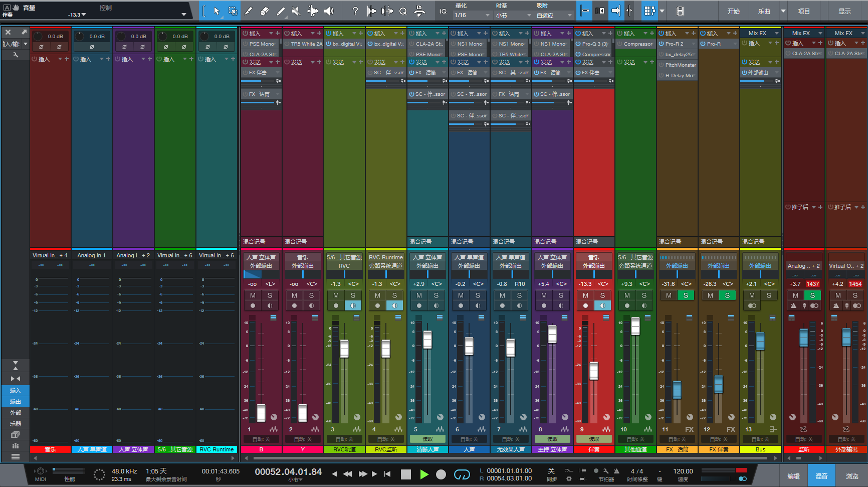Disable solo on FX 伴奏 channel 12
The width and height of the screenshot is (868, 487).
click(727, 295)
